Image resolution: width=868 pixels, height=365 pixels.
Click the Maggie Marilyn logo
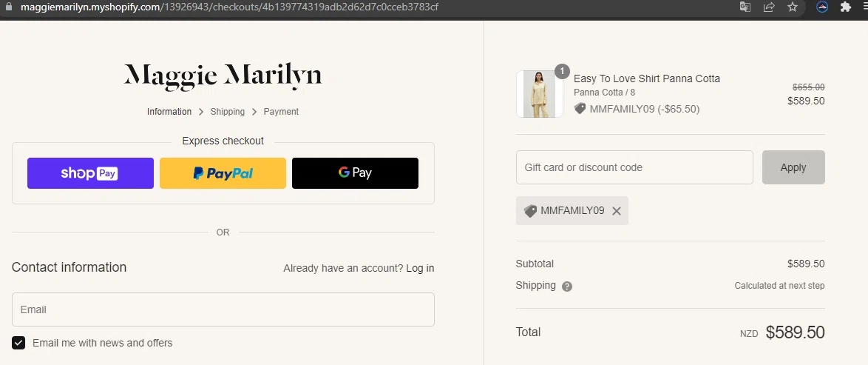[x=223, y=76]
